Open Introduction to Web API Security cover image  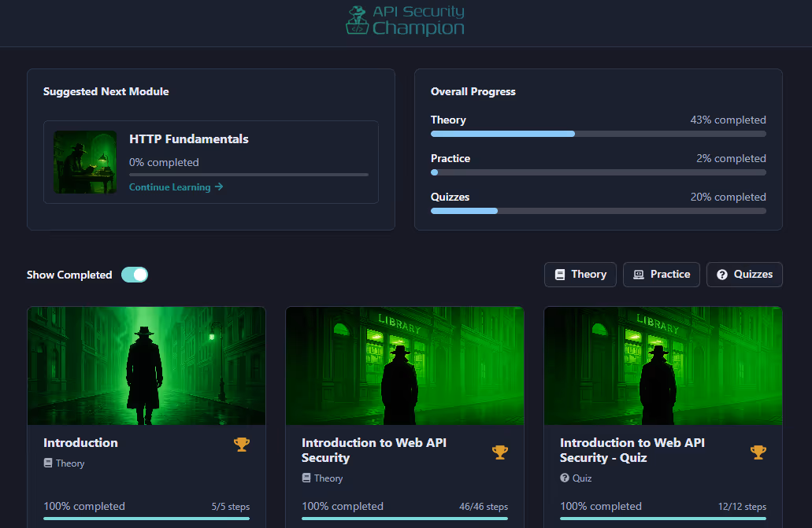(x=405, y=366)
